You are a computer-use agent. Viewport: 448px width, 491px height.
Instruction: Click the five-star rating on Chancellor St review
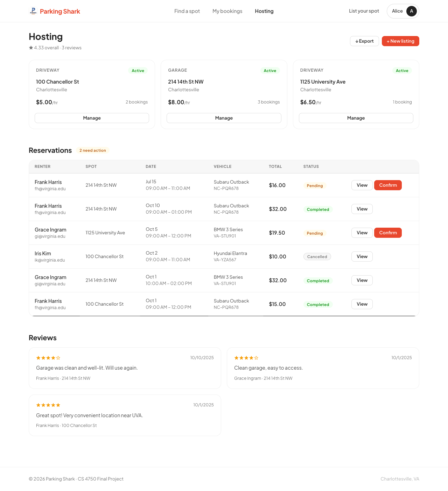pos(48,405)
